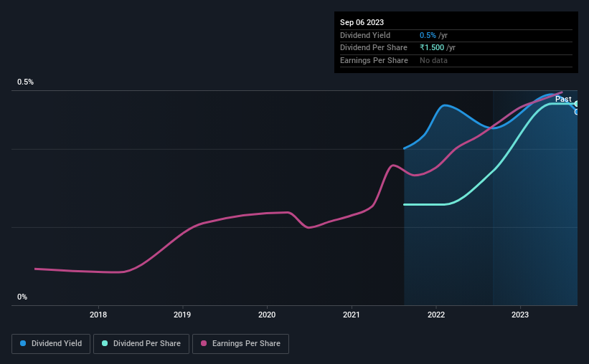This screenshot has height=364, width=589.
Task: Click the teal Dividend Per Share endpoint marker
Action: [x=577, y=104]
